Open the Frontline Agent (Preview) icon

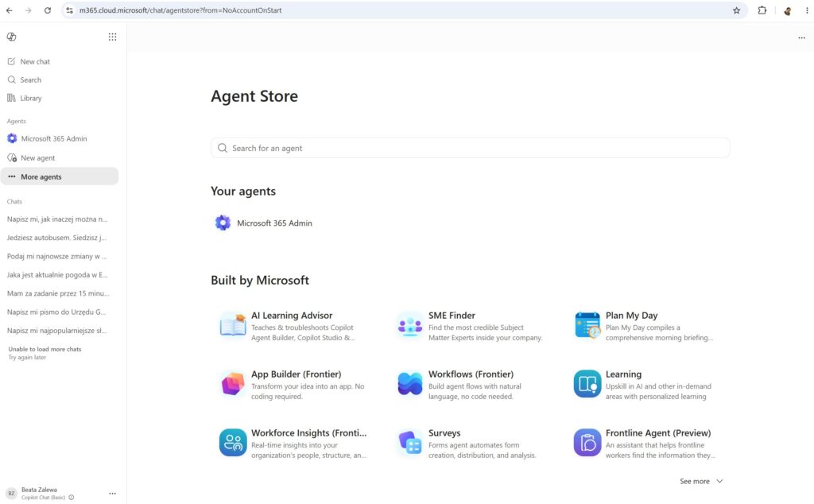587,443
